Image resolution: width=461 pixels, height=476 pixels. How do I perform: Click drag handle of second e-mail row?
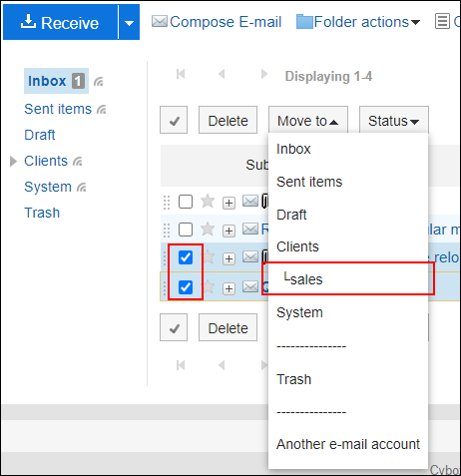pos(167,231)
